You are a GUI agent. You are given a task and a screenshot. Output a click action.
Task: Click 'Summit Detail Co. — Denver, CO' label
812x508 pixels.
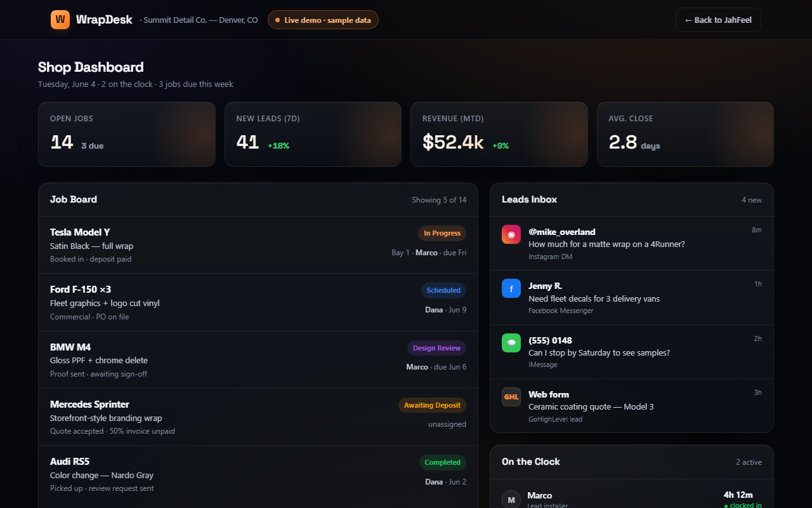201,20
